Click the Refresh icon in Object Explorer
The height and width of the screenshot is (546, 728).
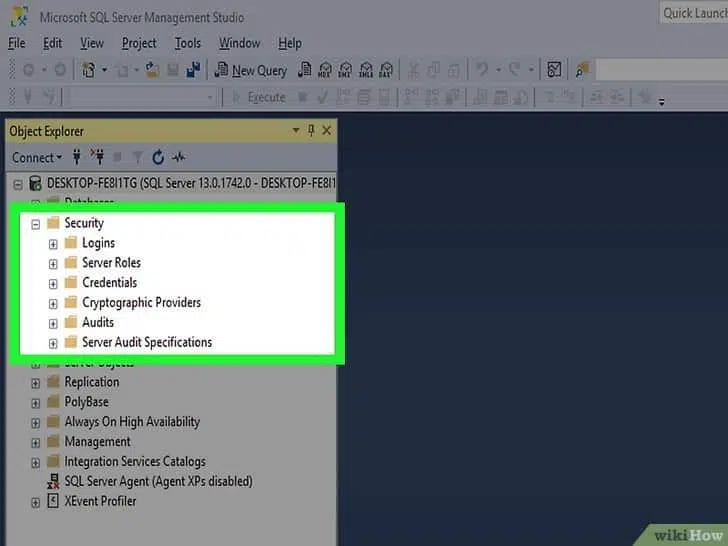click(157, 157)
